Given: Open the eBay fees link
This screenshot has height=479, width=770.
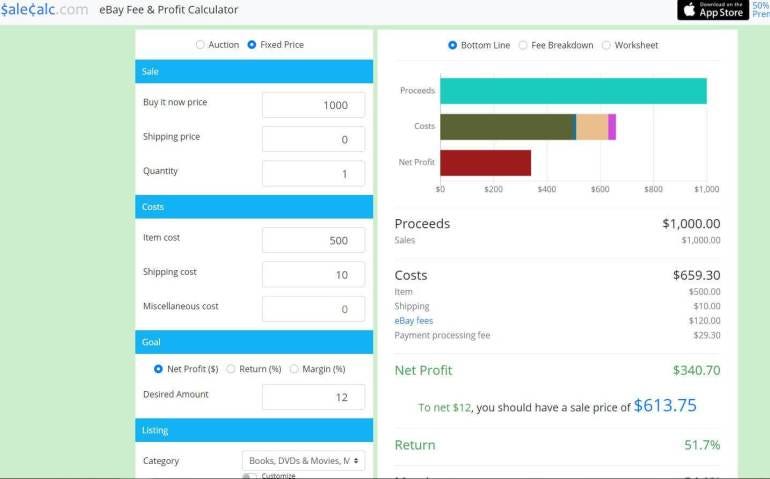Looking at the screenshot, I should pos(413,321).
